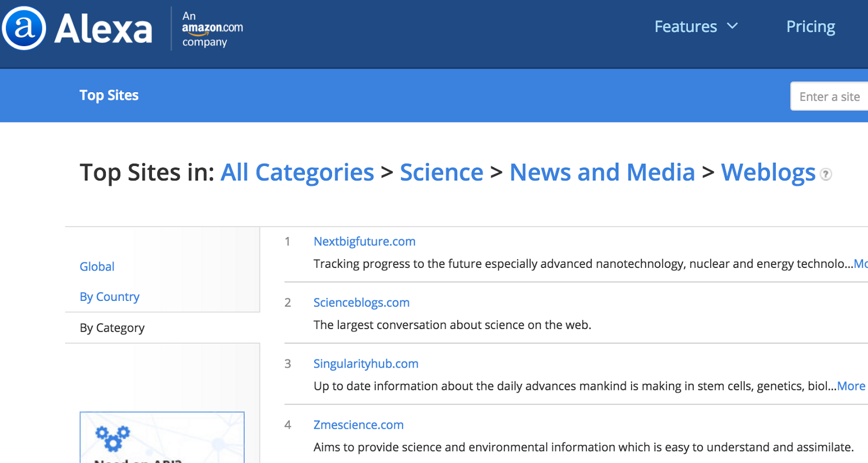Switch to the Global tab
This screenshot has width=868, height=463.
tap(97, 266)
